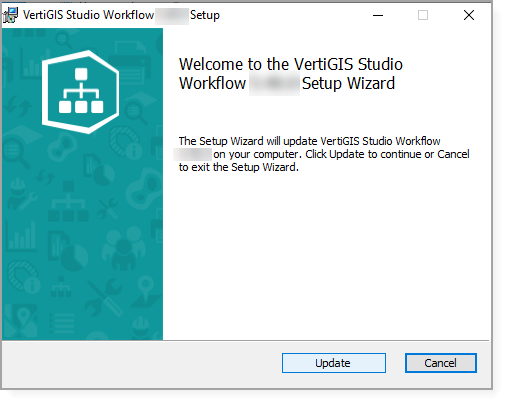Minimize the Setup window
Screen dimensions: 508x405
point(378,15)
